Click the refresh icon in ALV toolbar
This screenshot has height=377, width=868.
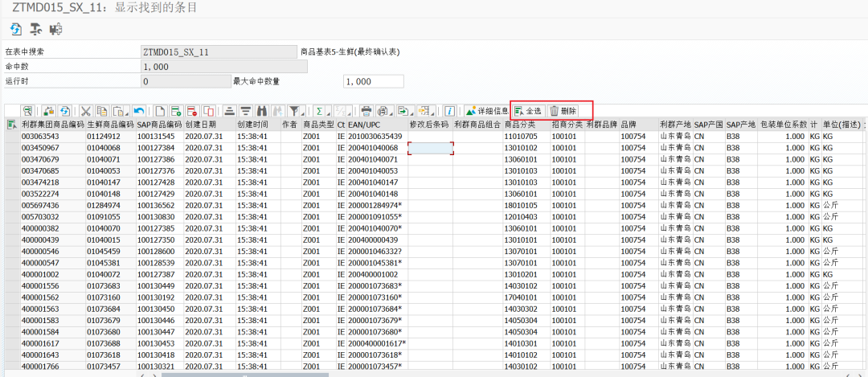click(65, 111)
